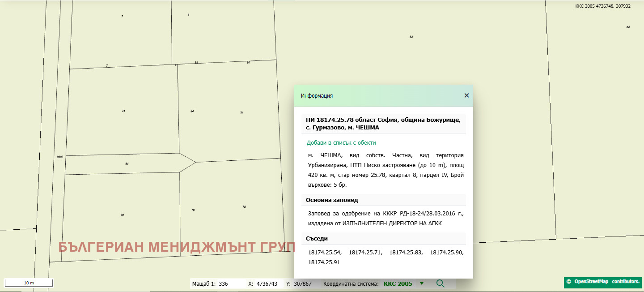Click the ККС 2005 coordinate system label
This screenshot has width=644, height=292.
(x=398, y=284)
